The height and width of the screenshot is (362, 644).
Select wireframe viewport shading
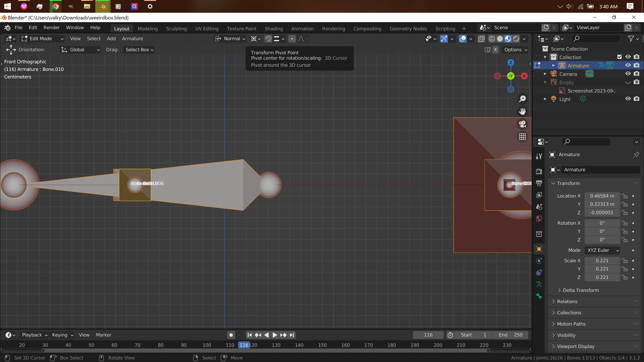pyautogui.click(x=492, y=39)
